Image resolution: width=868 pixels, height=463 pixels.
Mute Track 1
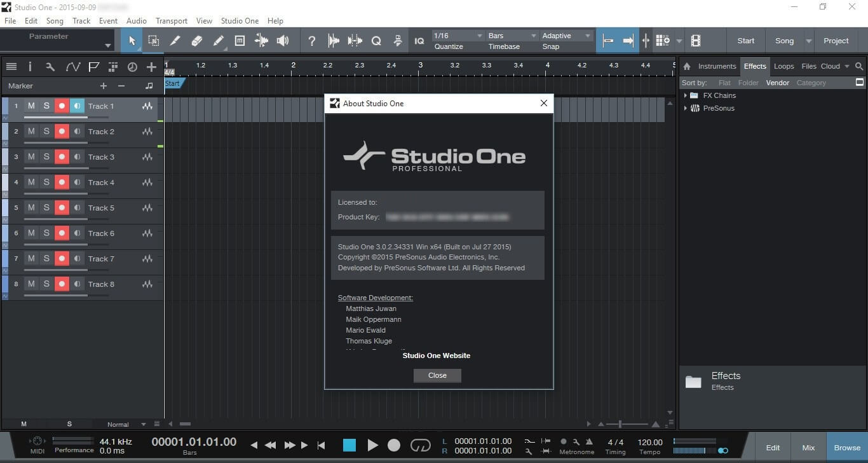[31, 106]
